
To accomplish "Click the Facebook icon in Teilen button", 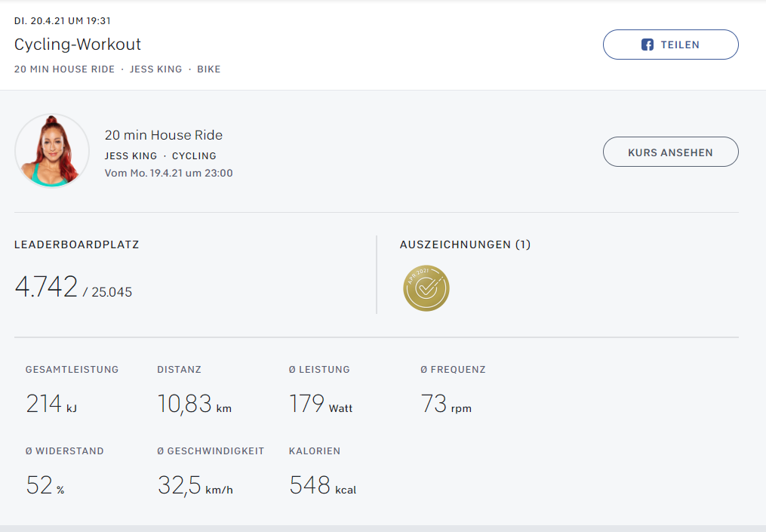I will 648,45.
